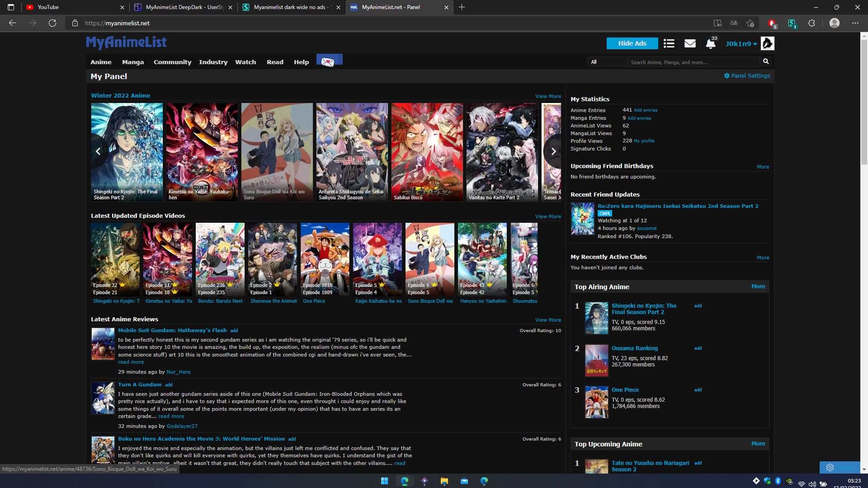This screenshot has width=868, height=488.
Task: Open the user profile avatar image
Action: tap(767, 43)
